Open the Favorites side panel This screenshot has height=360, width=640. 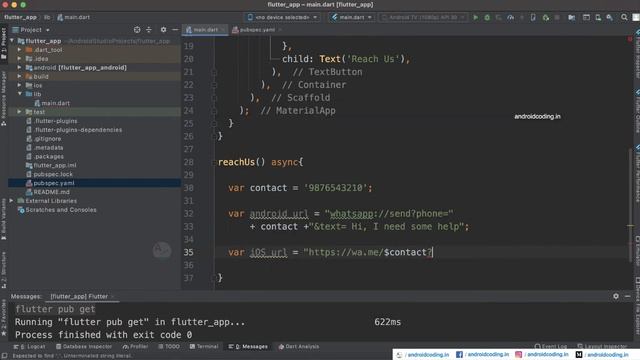click(4, 318)
